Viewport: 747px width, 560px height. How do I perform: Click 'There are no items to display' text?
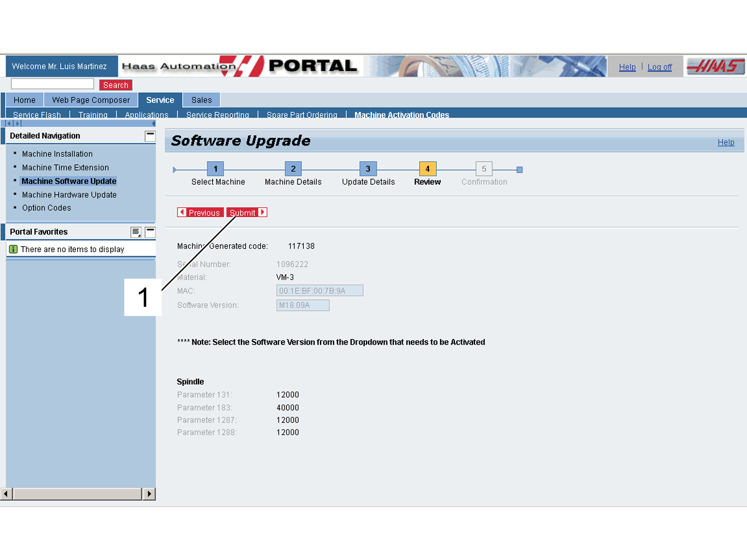(72, 249)
